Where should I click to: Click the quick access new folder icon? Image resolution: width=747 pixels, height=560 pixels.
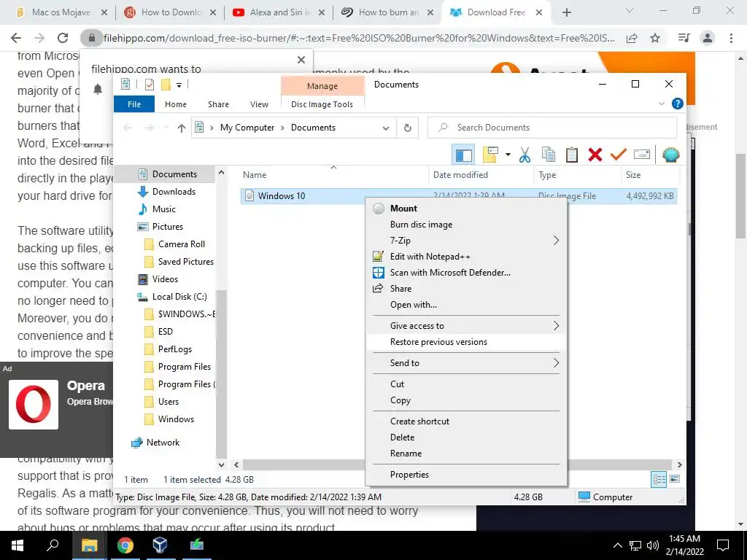(x=166, y=85)
